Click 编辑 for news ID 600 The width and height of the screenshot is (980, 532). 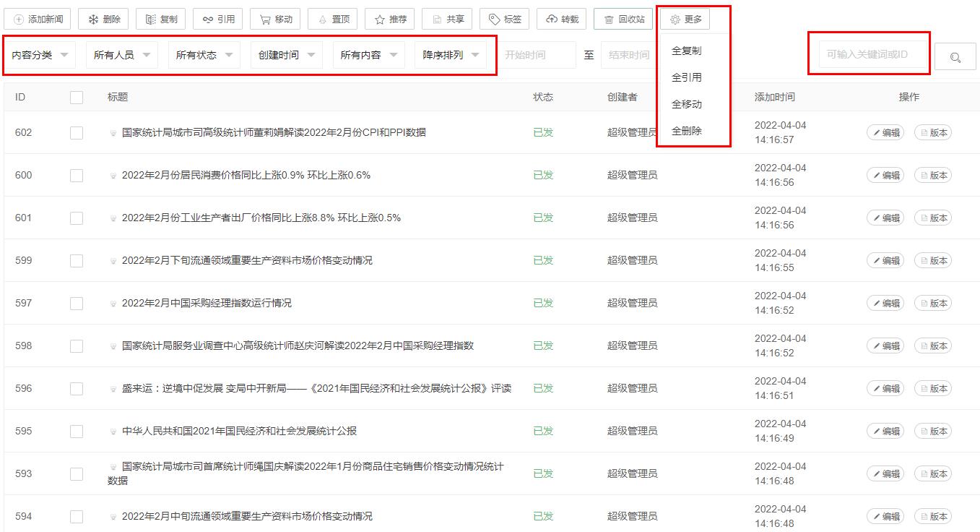click(885, 176)
